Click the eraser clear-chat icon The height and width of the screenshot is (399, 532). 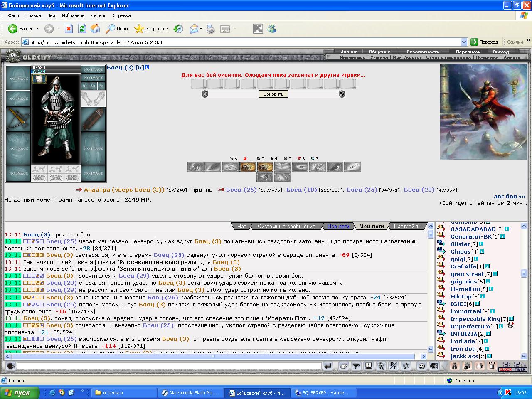343,366
